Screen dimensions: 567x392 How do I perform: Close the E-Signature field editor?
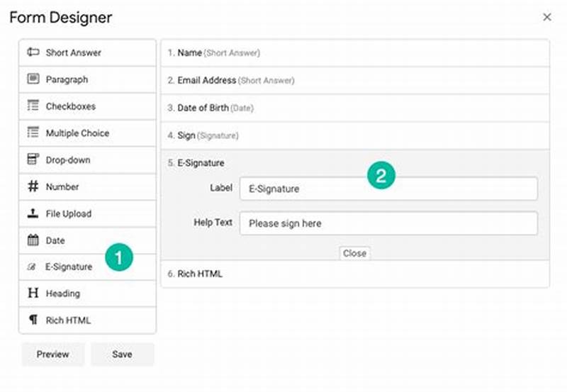[x=354, y=253]
